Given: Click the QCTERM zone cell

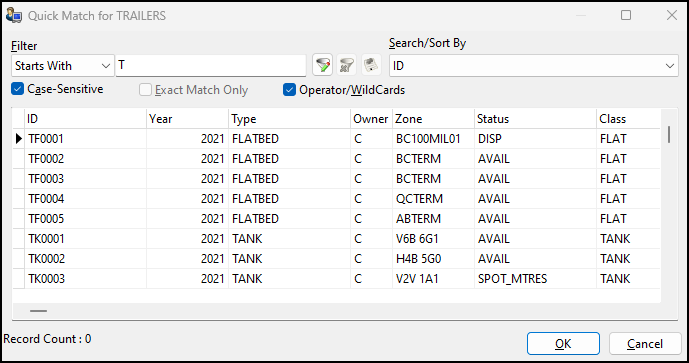Looking at the screenshot, I should pos(433,199).
